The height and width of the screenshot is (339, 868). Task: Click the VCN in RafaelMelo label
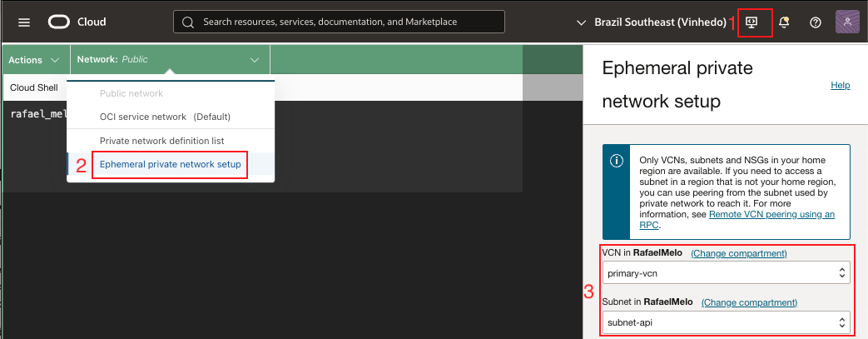(x=642, y=253)
